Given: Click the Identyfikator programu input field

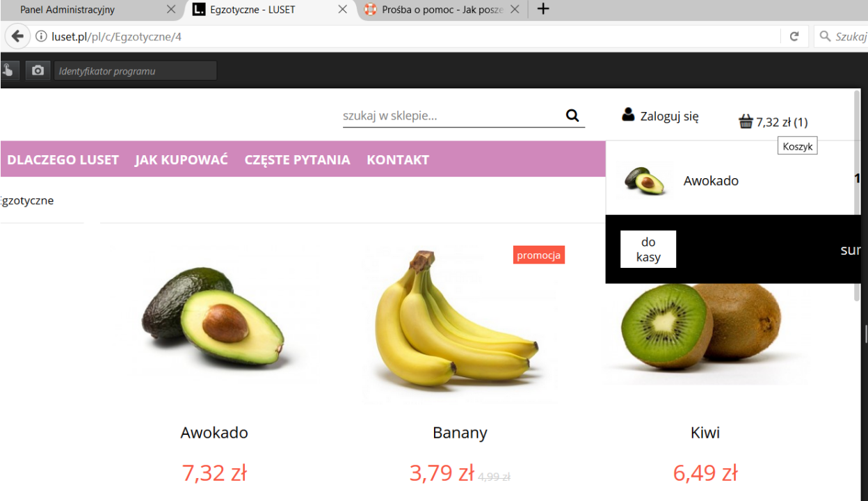Looking at the screenshot, I should (x=136, y=70).
